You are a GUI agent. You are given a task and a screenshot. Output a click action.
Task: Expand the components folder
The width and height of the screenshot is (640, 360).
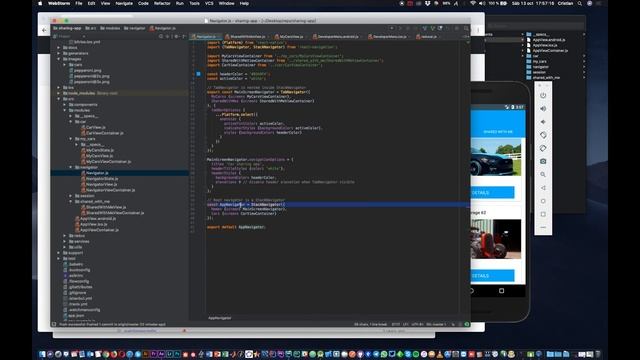[64, 104]
